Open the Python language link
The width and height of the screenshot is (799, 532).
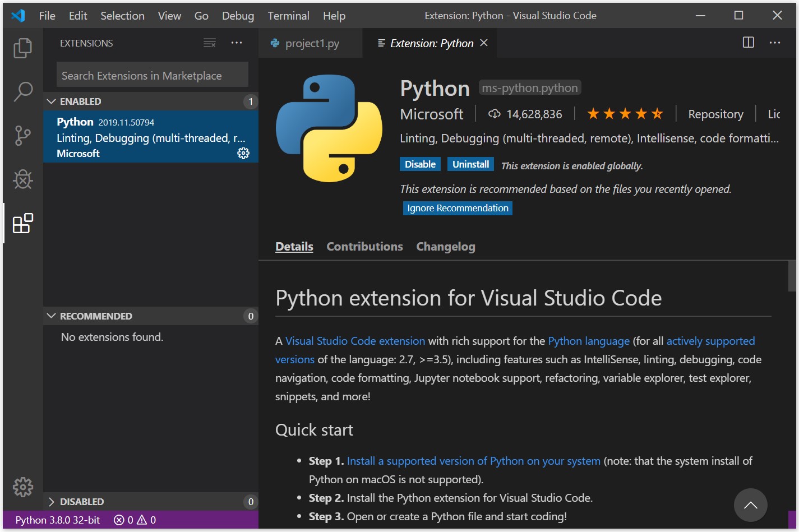coord(589,341)
